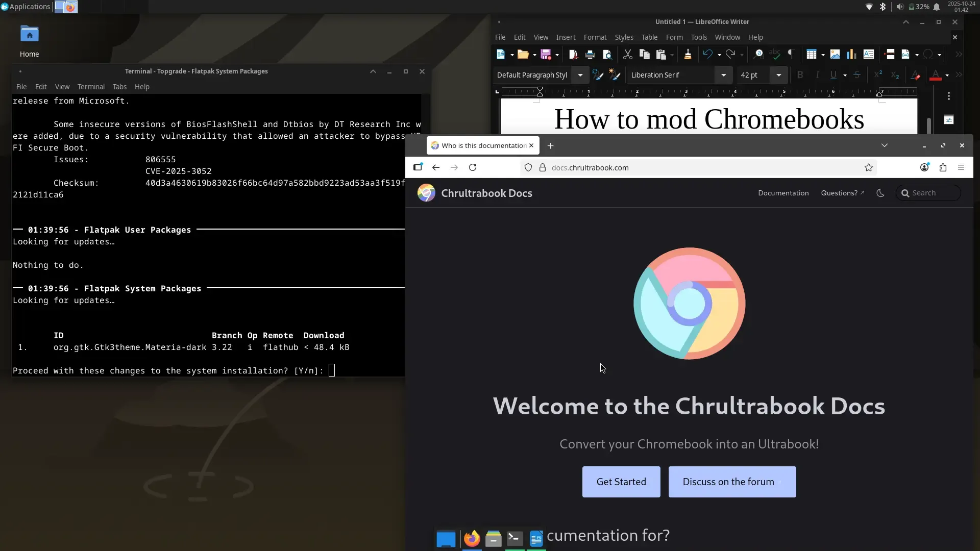This screenshot has width=980, height=551.
Task: Open the Insert Image tool in Writer
Action: click(835, 54)
